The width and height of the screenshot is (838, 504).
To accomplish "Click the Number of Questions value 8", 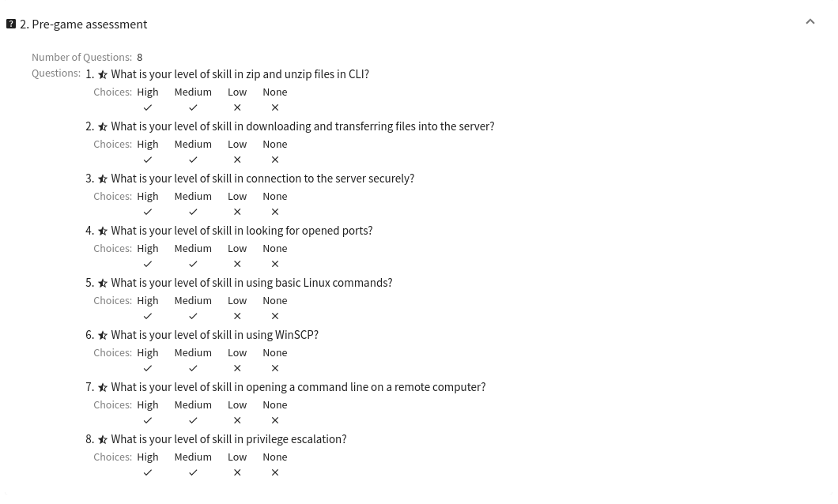I will click(139, 57).
